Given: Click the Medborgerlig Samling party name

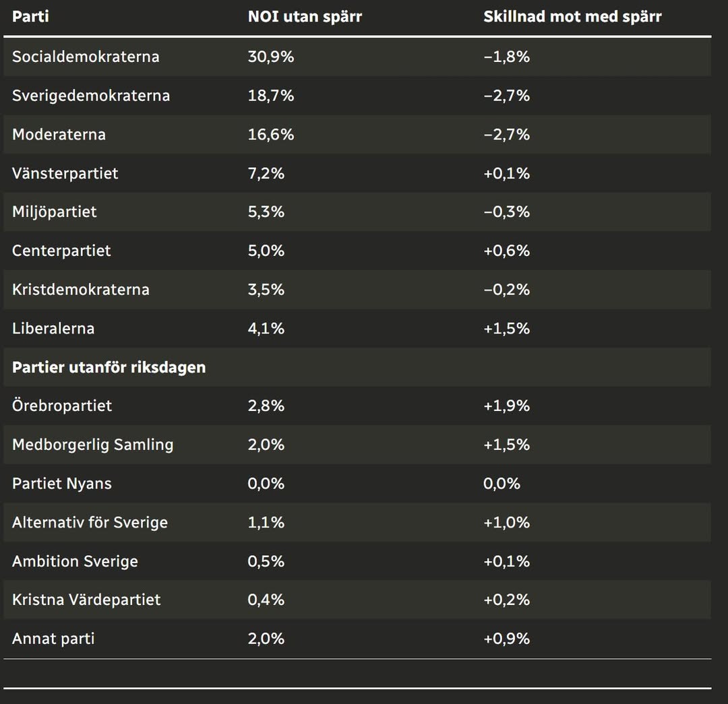Looking at the screenshot, I should click(x=92, y=445).
